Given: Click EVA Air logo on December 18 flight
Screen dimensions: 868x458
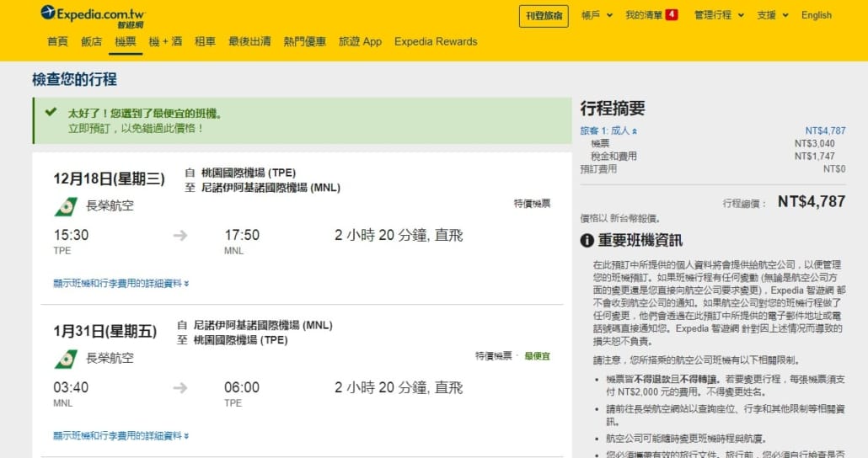Looking at the screenshot, I should (x=66, y=206).
